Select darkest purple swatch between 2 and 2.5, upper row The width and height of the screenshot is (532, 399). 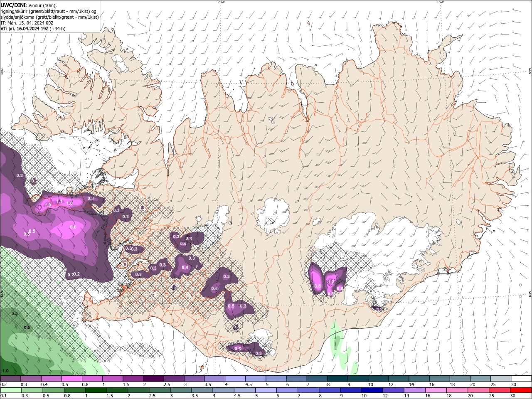tap(153, 379)
